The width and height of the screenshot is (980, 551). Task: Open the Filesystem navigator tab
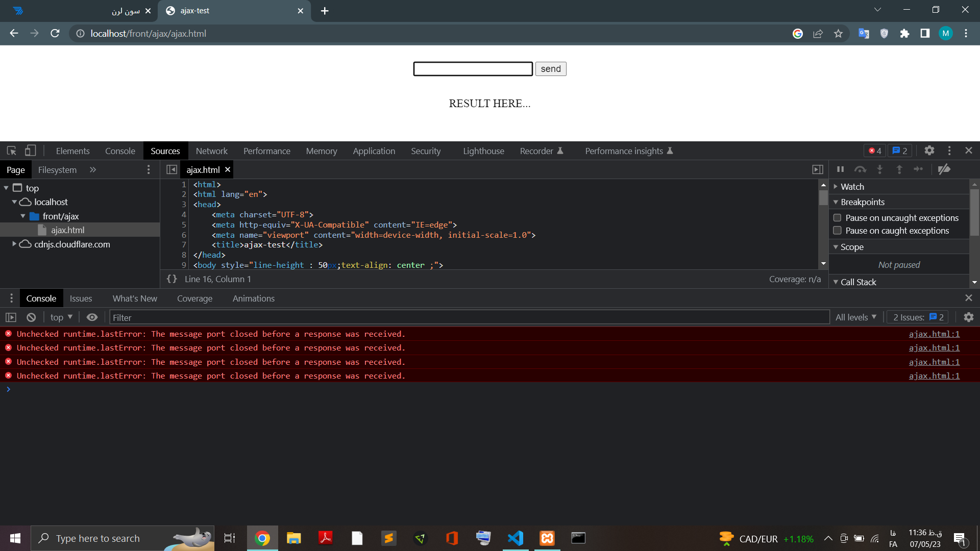pyautogui.click(x=57, y=170)
